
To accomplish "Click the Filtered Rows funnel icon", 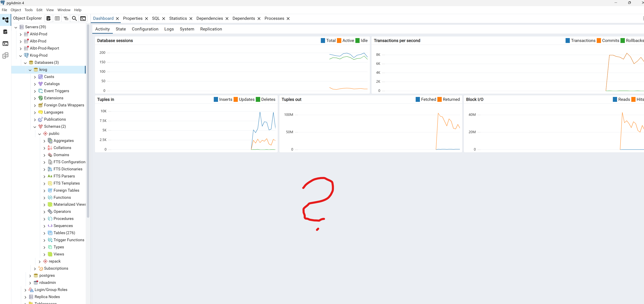I will click(66, 18).
